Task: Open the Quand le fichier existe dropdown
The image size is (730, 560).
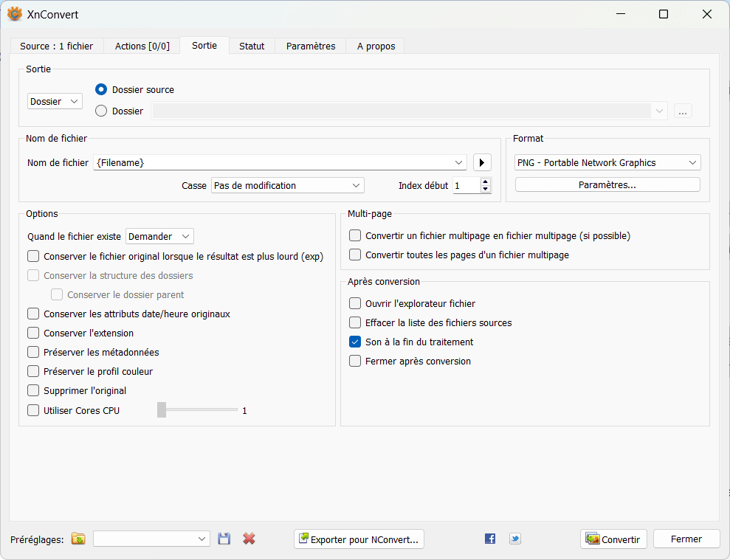Action: [x=159, y=237]
